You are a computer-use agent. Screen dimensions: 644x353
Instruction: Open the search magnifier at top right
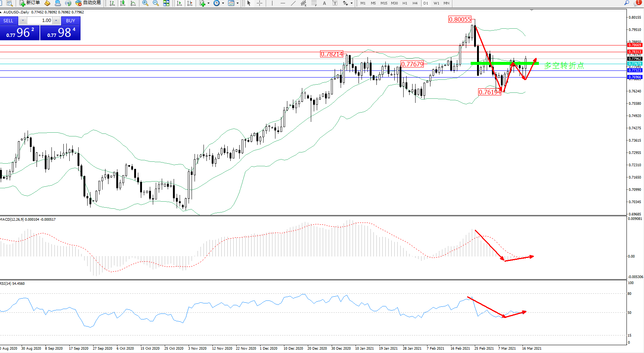click(627, 3)
